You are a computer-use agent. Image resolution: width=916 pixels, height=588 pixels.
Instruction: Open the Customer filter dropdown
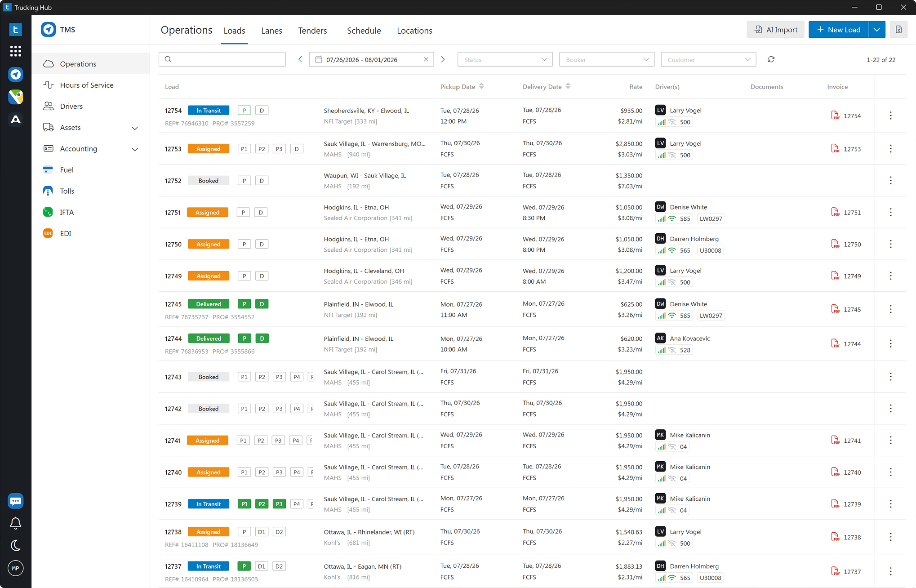click(708, 59)
